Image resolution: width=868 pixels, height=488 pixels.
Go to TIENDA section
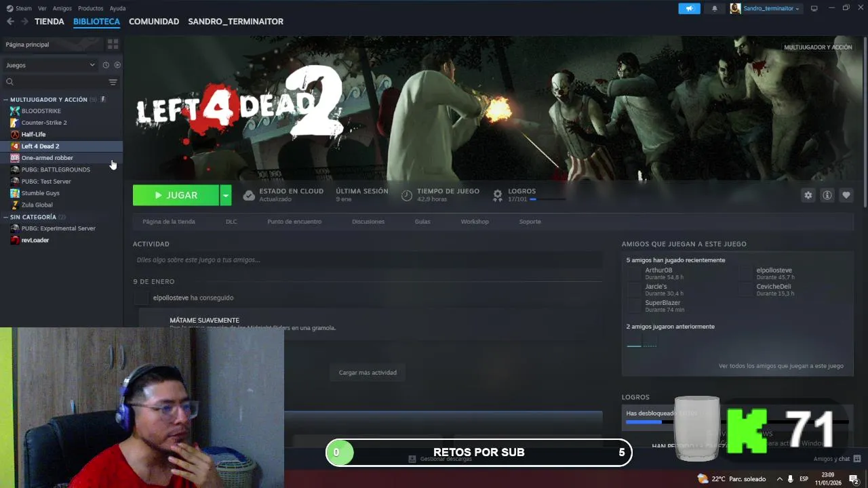click(50, 22)
